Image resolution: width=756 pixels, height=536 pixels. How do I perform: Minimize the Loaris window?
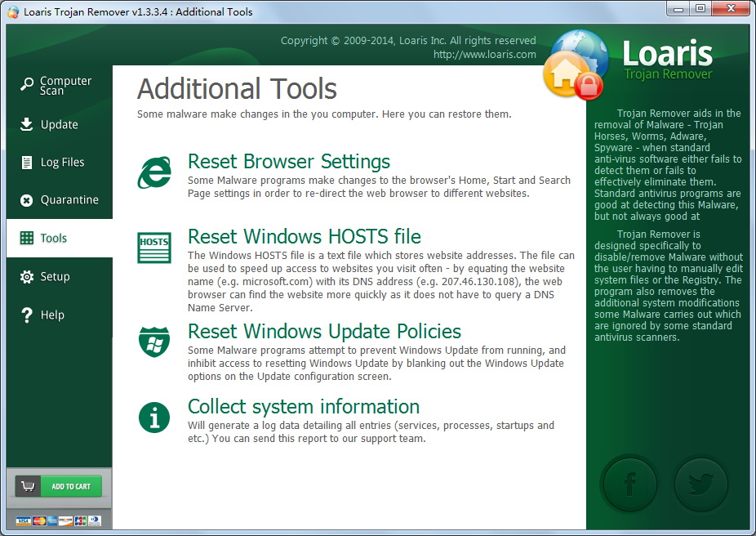(678, 9)
